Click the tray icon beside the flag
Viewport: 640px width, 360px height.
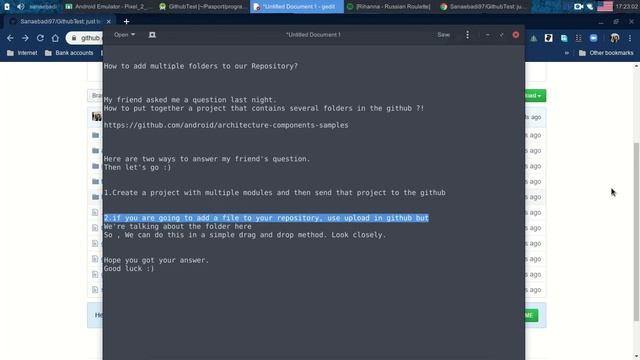tap(590, 7)
